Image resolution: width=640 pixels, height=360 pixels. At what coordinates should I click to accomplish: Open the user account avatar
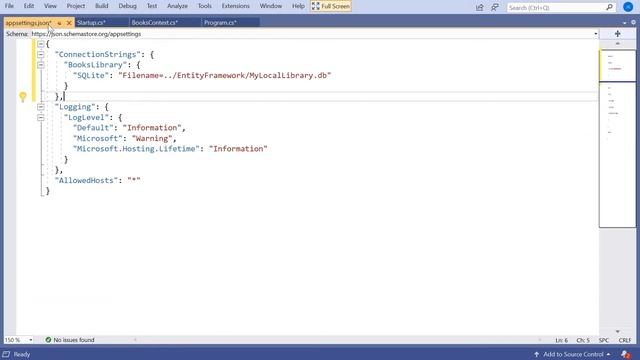(628, 7)
